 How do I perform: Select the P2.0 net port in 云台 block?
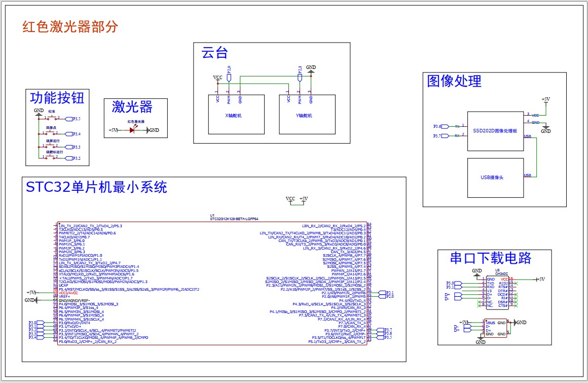pyautogui.click(x=229, y=74)
